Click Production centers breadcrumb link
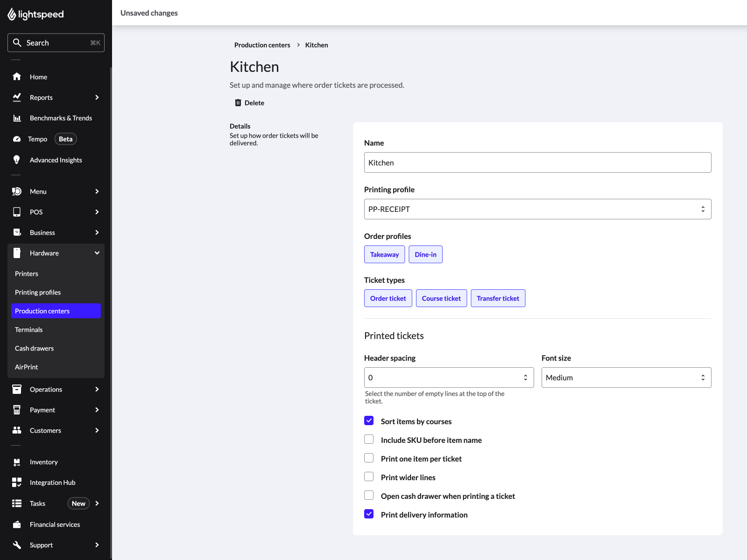This screenshot has height=560, width=747. pyautogui.click(x=262, y=45)
